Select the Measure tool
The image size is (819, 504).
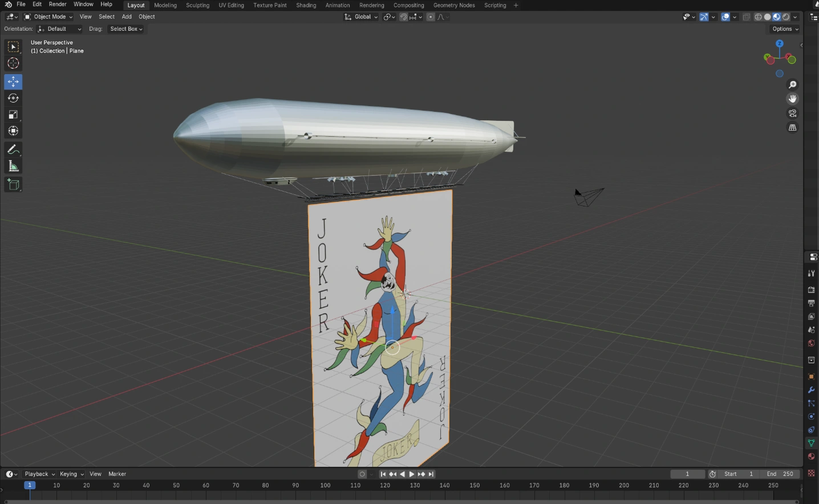click(x=13, y=166)
